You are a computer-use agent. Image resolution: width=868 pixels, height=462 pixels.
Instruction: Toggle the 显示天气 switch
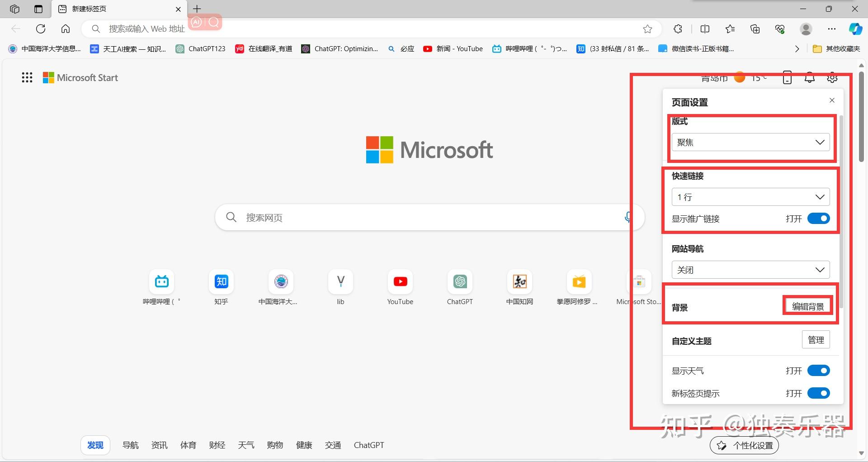click(x=819, y=371)
